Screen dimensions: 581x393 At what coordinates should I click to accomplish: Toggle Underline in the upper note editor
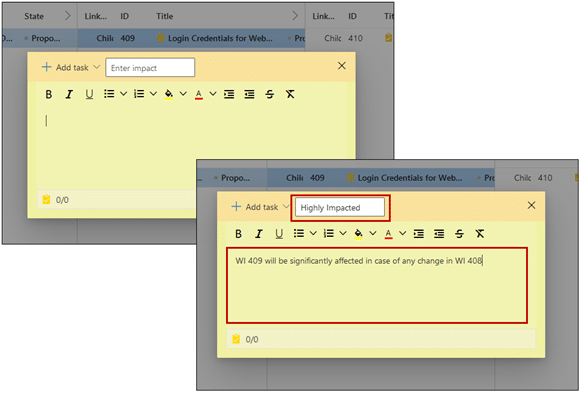pyautogui.click(x=89, y=94)
